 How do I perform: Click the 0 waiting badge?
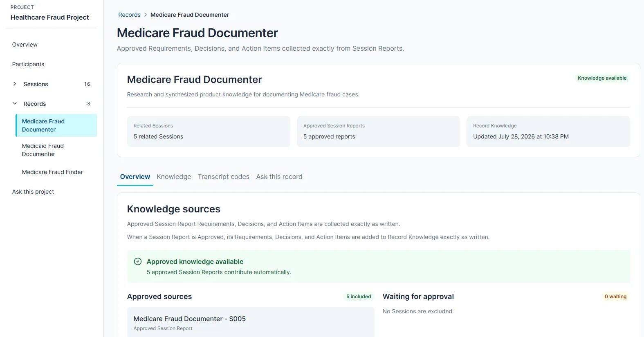pos(615,297)
